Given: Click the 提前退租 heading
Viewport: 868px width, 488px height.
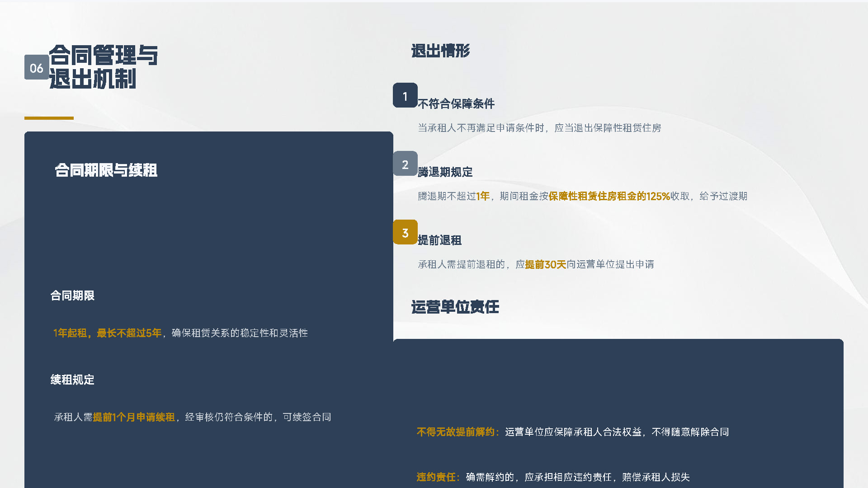Looking at the screenshot, I should coord(439,240).
